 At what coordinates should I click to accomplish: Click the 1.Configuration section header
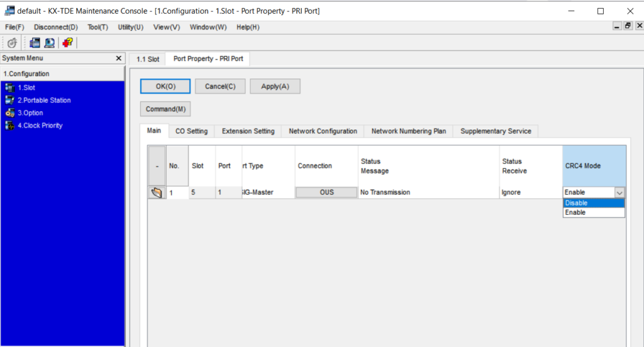click(26, 74)
